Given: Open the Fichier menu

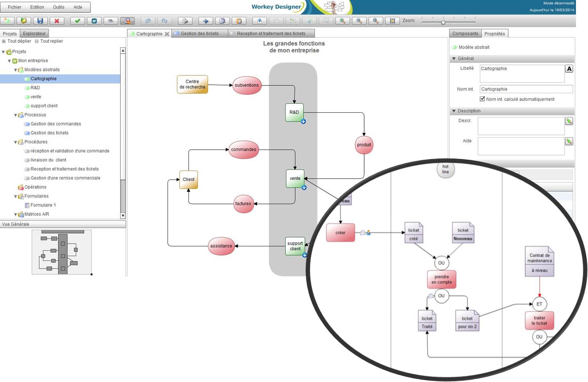Looking at the screenshot, I should tap(15, 7).
